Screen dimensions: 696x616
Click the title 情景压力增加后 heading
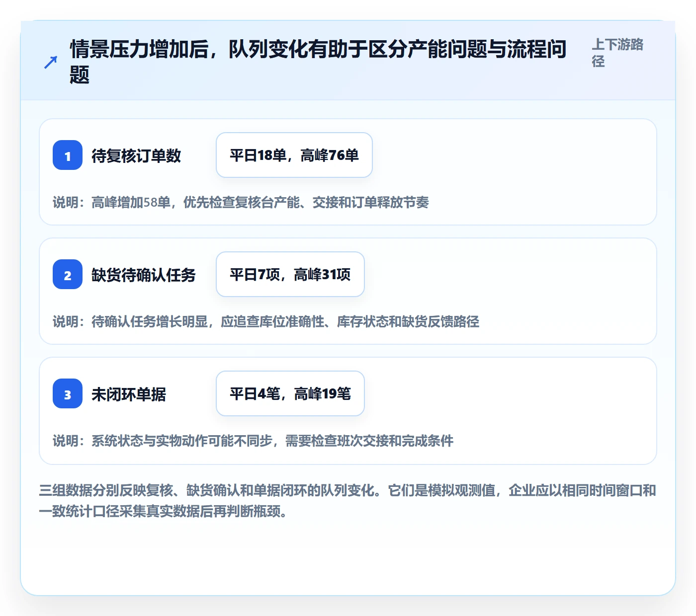point(318,62)
